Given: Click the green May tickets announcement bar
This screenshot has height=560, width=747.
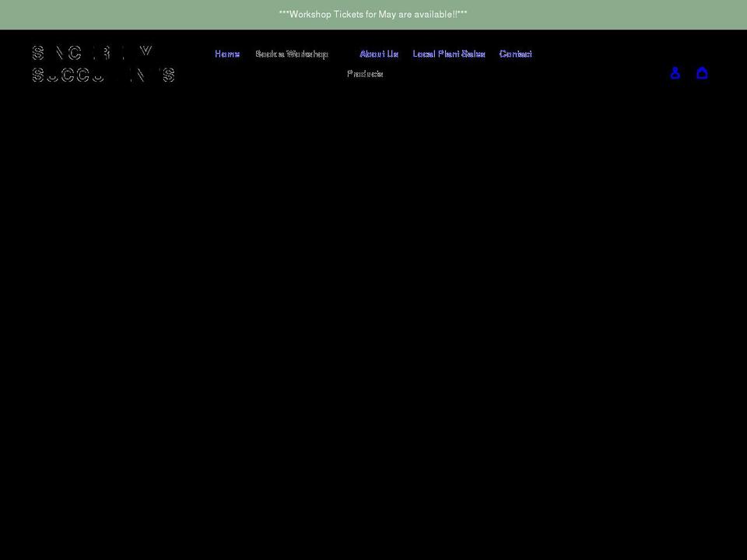Looking at the screenshot, I should (373, 14).
